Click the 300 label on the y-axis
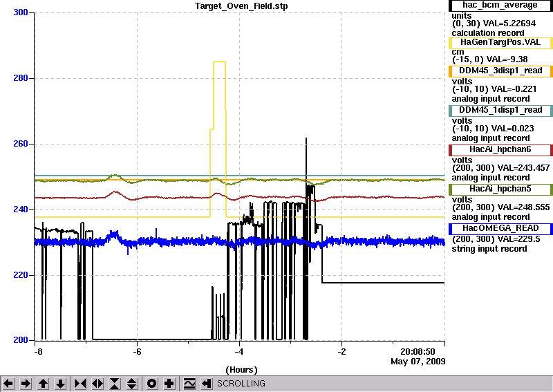The height and width of the screenshot is (392, 553). click(x=21, y=12)
